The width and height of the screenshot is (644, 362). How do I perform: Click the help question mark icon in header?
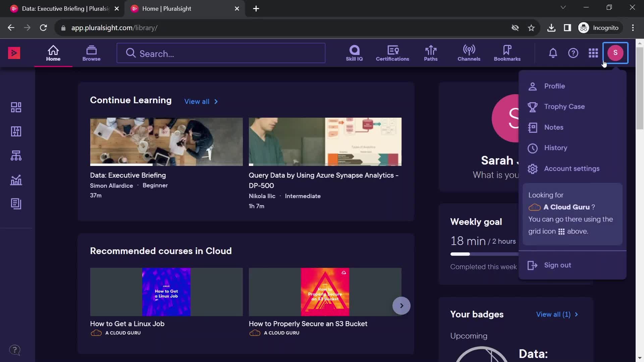(573, 53)
